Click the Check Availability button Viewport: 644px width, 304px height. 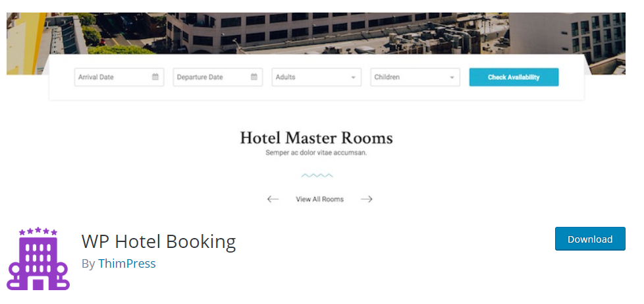pyautogui.click(x=514, y=77)
